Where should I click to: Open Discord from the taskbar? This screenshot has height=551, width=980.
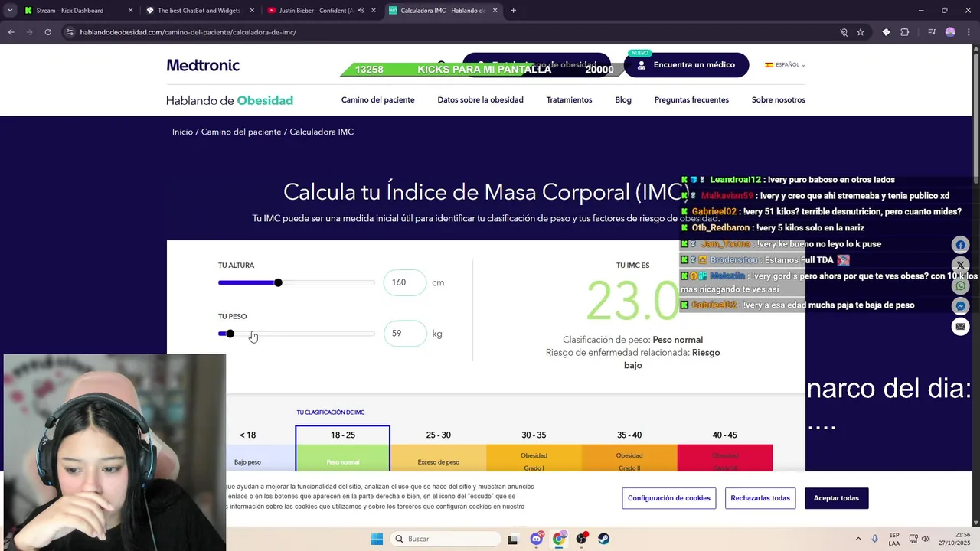(x=537, y=539)
